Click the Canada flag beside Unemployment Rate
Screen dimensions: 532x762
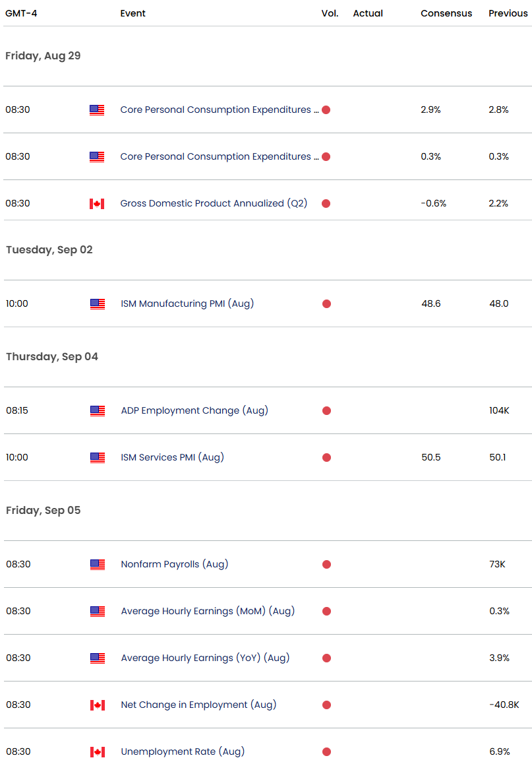(98, 752)
